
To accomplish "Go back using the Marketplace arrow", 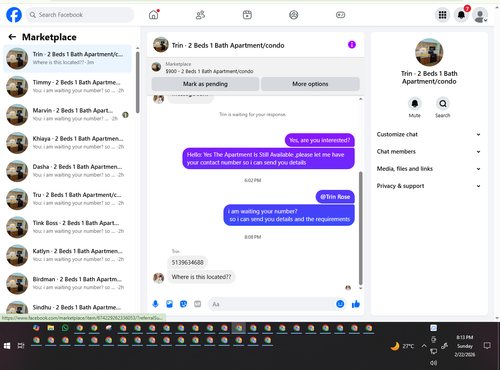I will pos(12,37).
